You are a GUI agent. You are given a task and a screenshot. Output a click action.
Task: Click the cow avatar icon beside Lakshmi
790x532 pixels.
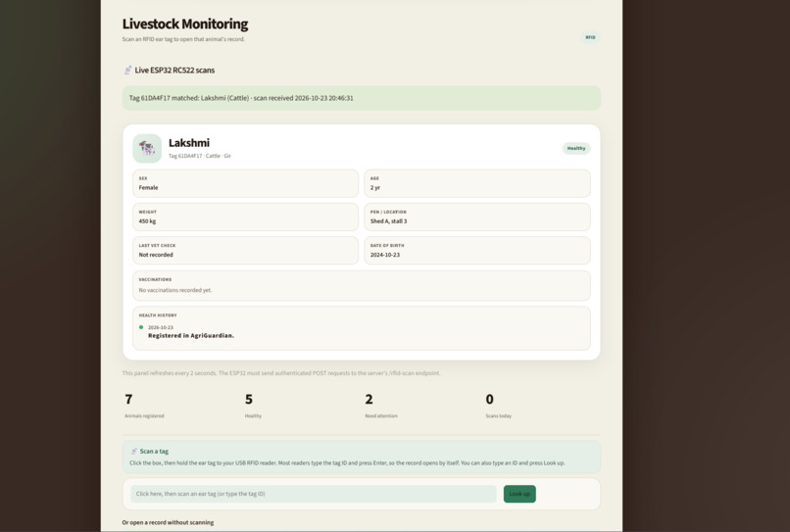[x=147, y=148]
